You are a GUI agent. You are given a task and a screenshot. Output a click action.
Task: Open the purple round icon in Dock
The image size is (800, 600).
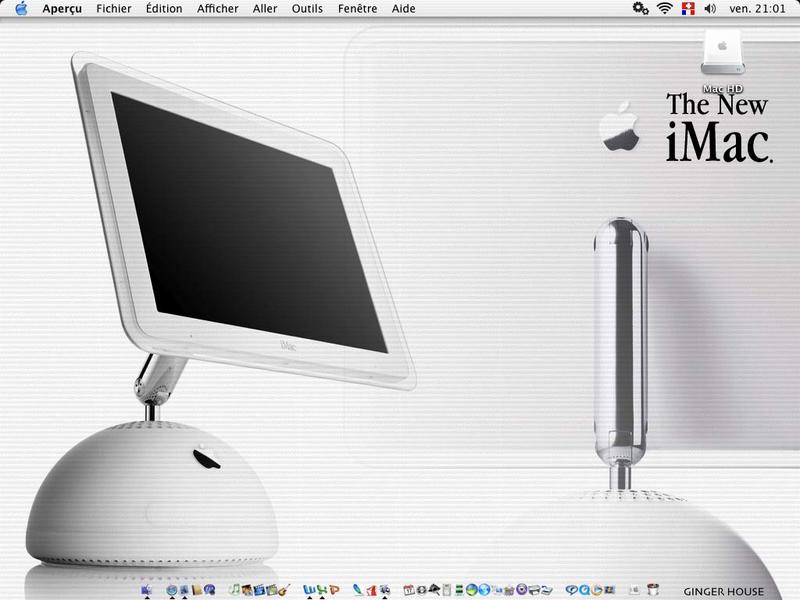(521, 589)
